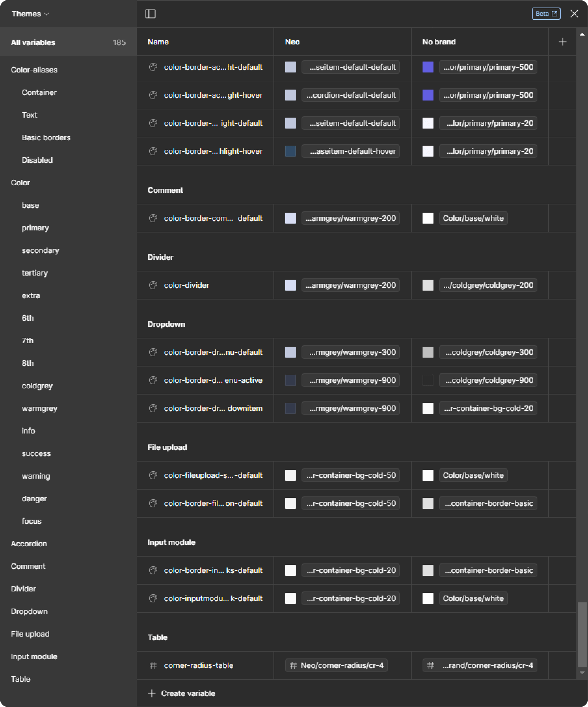Click the plus icon to add mode column
Viewport: 588px width, 707px height.
click(562, 42)
